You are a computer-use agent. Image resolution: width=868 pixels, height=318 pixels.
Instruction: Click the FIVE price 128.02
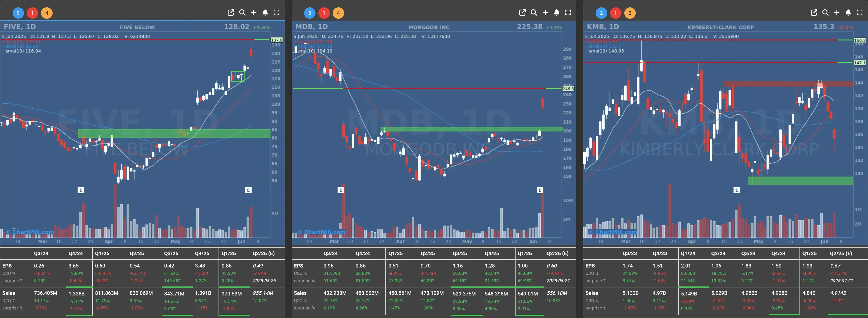click(x=237, y=27)
